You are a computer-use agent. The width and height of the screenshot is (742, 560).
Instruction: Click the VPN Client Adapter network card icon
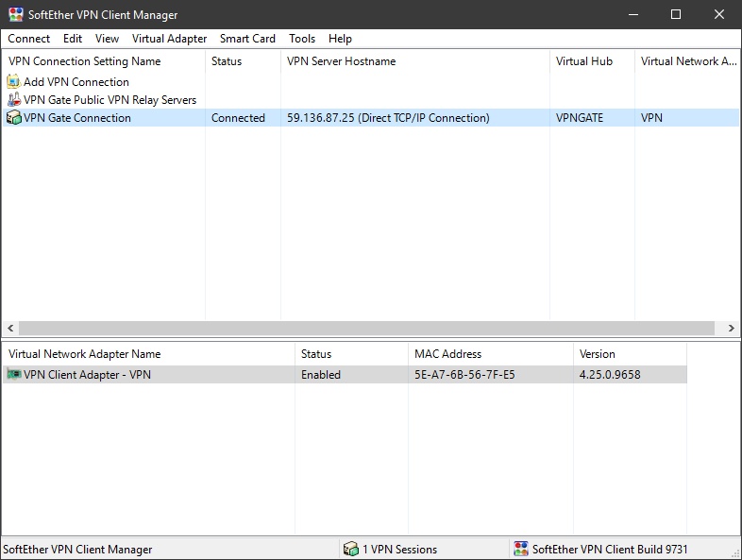point(14,375)
